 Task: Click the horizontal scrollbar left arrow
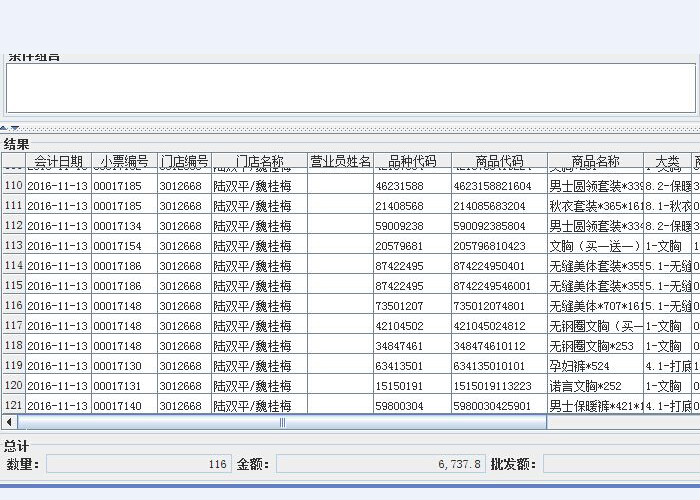(x=10, y=422)
